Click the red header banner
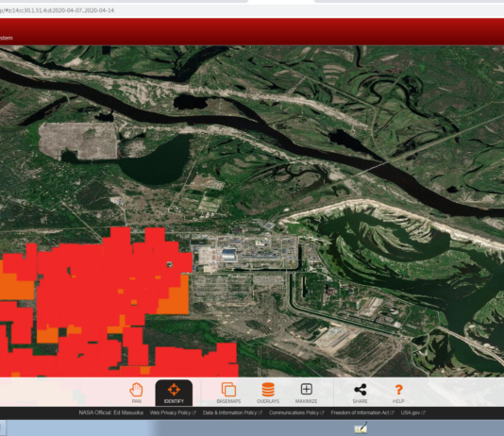The height and width of the screenshot is (436, 504). point(252,32)
